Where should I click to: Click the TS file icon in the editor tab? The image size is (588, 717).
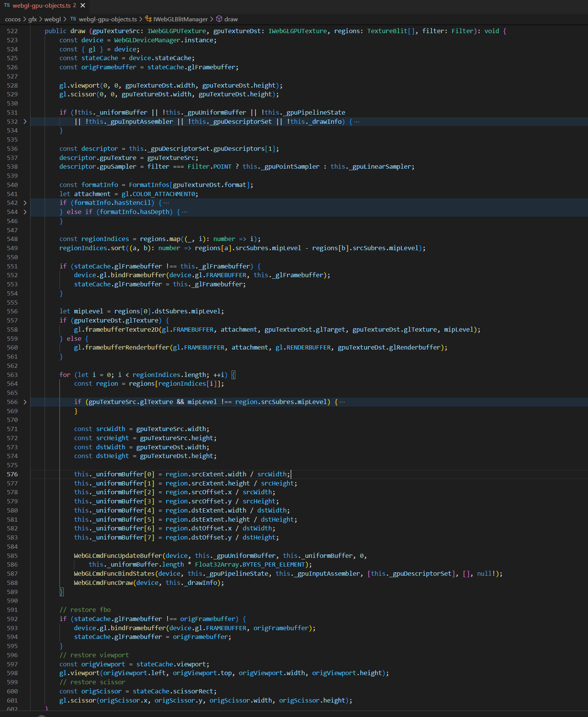7,5
